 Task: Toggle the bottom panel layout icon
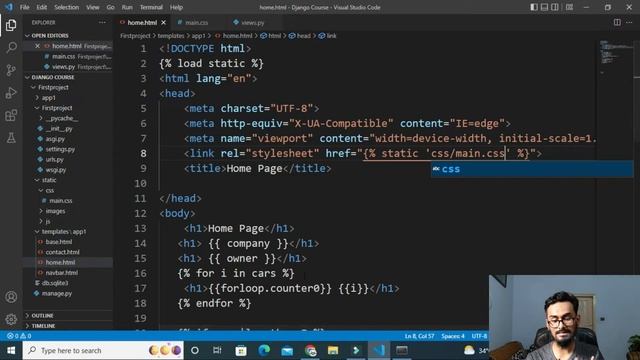(544, 7)
